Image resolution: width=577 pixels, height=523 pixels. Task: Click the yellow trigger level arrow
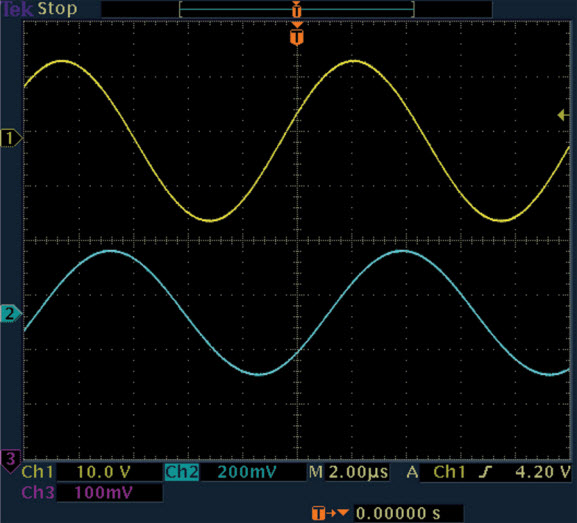[x=563, y=115]
